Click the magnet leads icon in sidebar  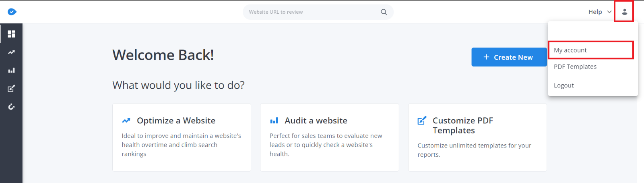click(x=11, y=107)
